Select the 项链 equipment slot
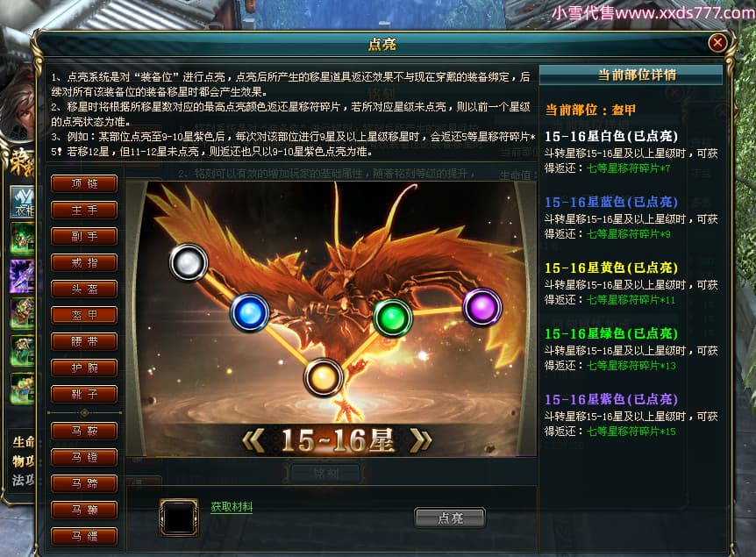Viewport: 756px width, 557px height. 84,183
